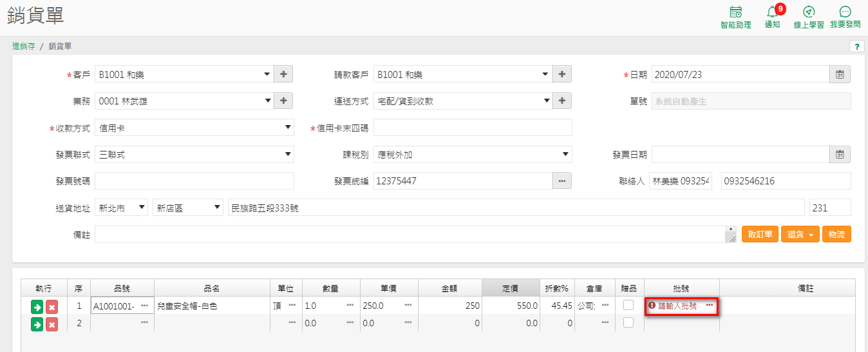Expand the 發票聯式 dropdown showing 三聯式

coord(288,155)
